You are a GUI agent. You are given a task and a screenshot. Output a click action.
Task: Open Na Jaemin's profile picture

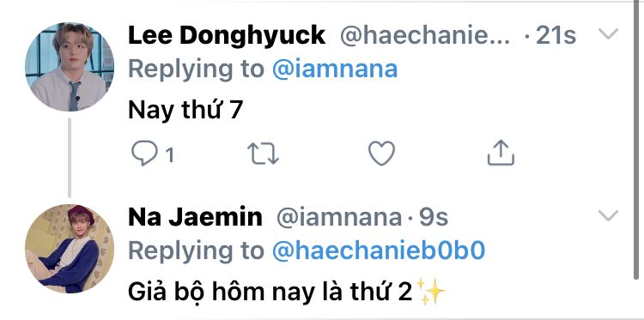(69, 249)
